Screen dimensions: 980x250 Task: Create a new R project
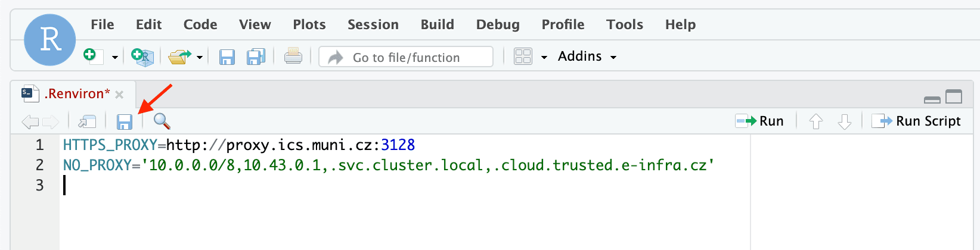point(142,57)
